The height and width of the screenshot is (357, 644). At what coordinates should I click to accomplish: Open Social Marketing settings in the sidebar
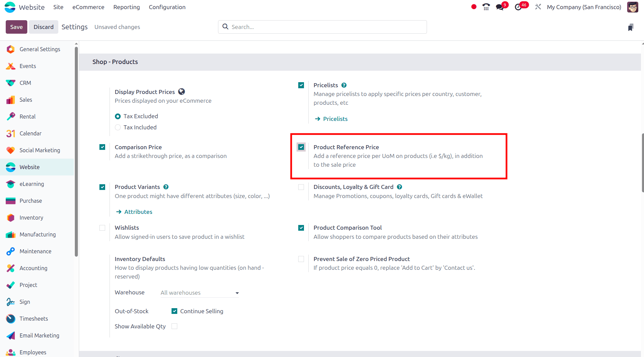tap(37, 150)
